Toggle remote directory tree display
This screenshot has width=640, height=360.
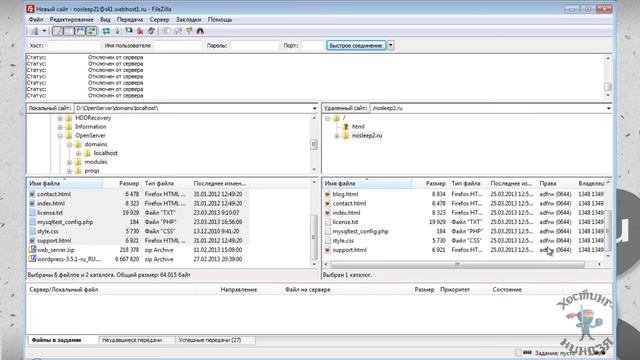(80, 31)
